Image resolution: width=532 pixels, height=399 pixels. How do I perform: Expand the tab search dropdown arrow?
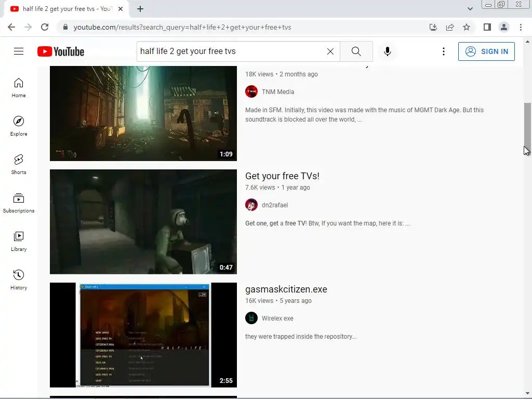[x=470, y=9]
